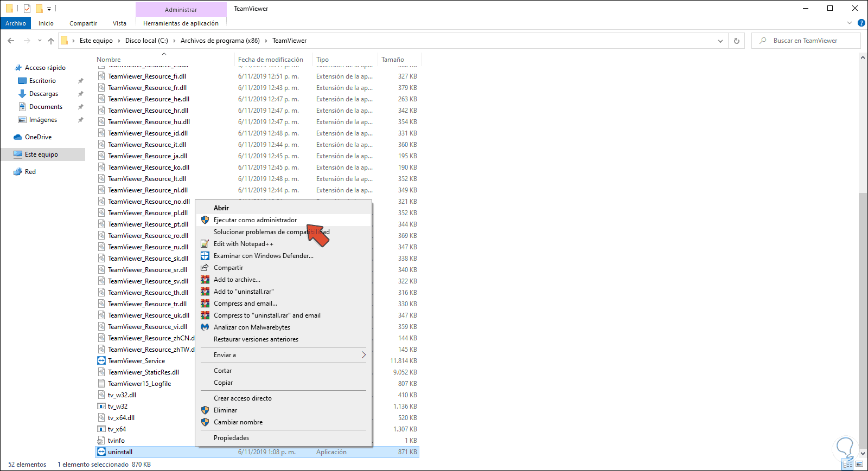Viewport: 868px width, 471px height.
Task: Switch to the Compartir ribbon tab
Action: point(84,23)
